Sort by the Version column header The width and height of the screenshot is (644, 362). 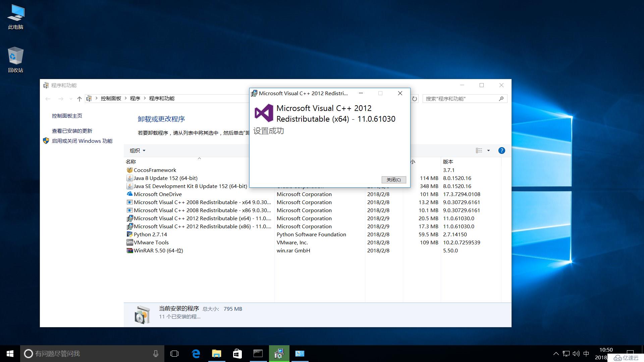click(471, 162)
